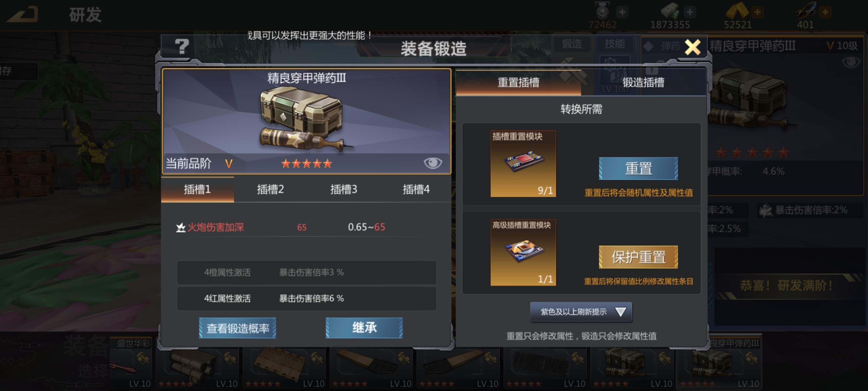This screenshot has height=391, width=868.
Task: Add more gold bars with plus icon
Action: click(757, 12)
